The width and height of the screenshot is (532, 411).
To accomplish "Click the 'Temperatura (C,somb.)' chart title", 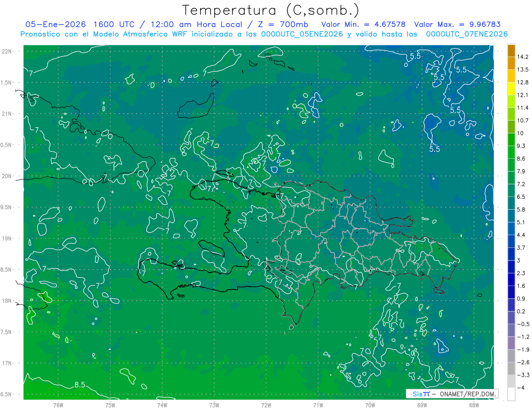I will (x=270, y=10).
